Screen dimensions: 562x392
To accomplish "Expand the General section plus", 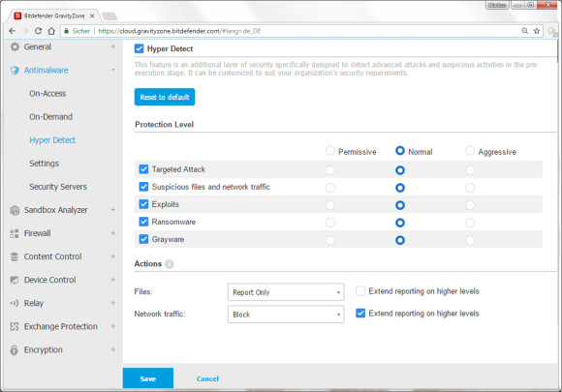I will 113,46.
